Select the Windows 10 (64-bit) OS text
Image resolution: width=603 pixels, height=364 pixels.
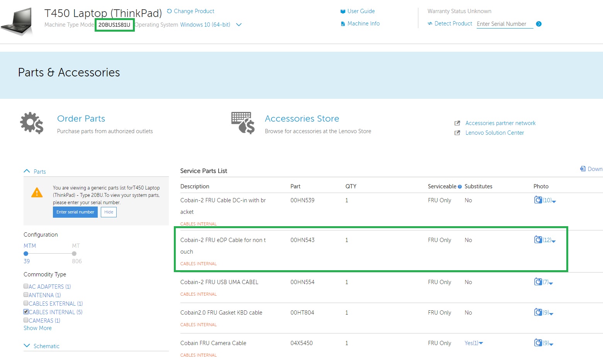click(x=205, y=25)
